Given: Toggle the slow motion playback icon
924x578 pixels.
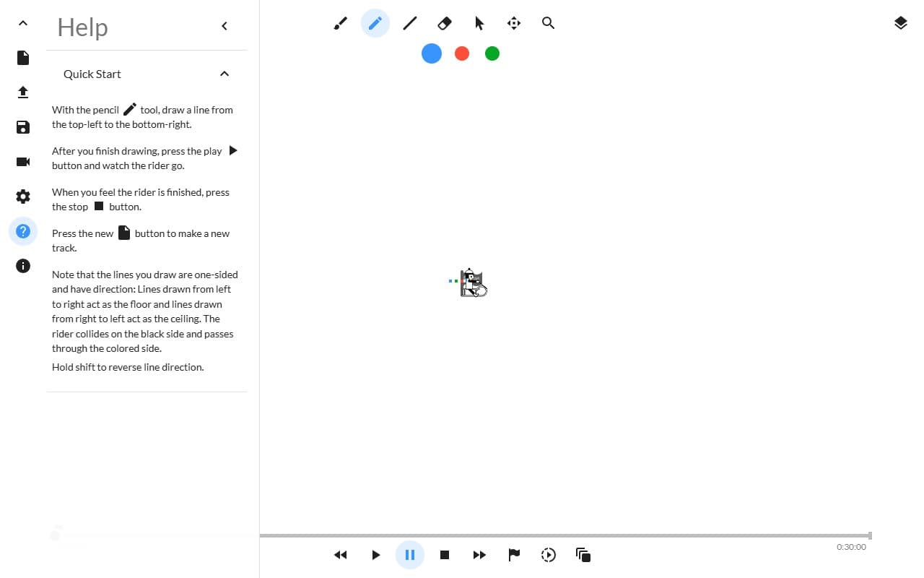Looking at the screenshot, I should pos(549,555).
